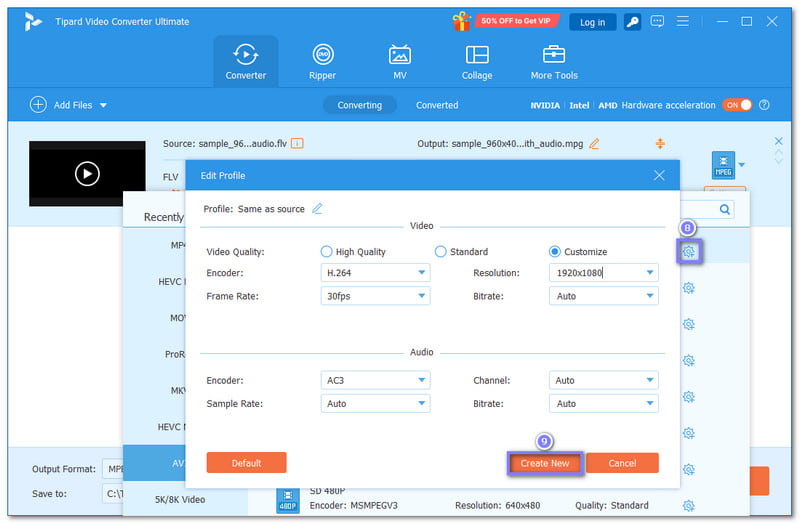Open the feedback chat icon
Image resolution: width=800 pixels, height=524 pixels.
(657, 21)
